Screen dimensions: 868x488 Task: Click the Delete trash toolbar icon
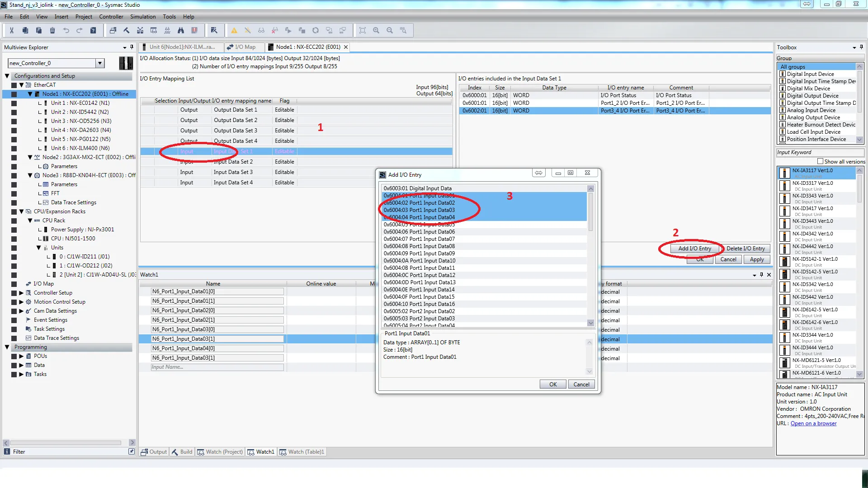52,30
